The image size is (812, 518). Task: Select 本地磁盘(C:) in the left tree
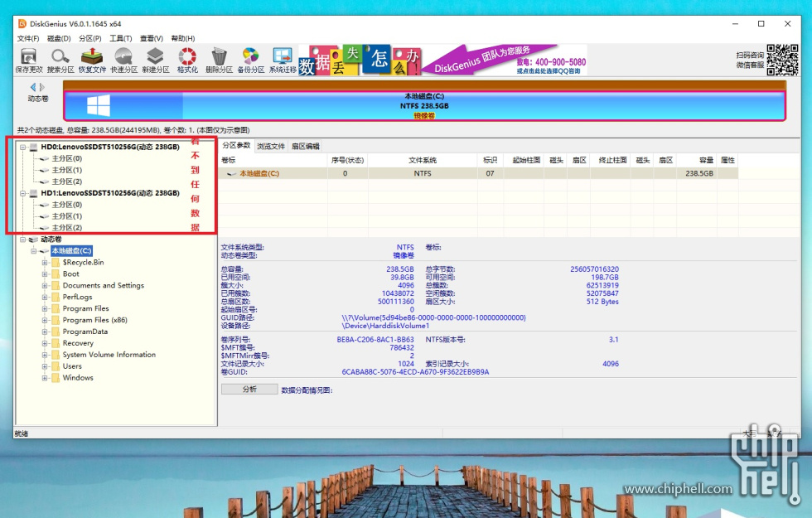[x=71, y=250]
